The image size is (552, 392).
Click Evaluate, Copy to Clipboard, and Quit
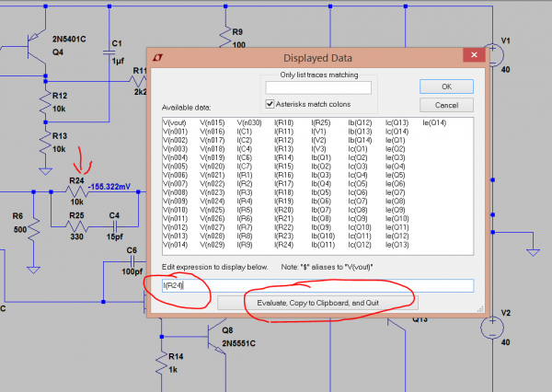click(x=317, y=303)
